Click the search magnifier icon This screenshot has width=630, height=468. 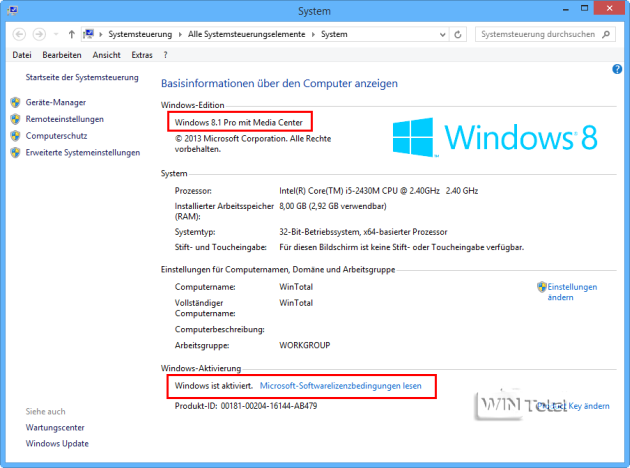[606, 35]
